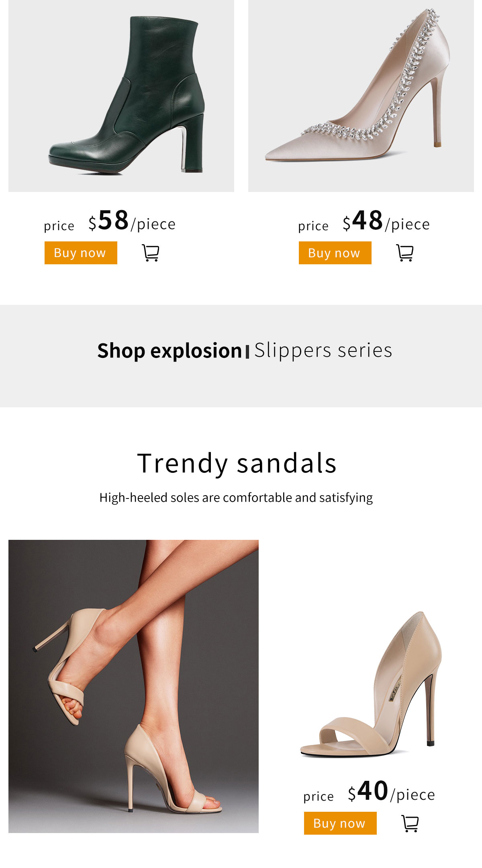Open the model wearing nude sandals photo
The height and width of the screenshot is (868, 482).
(x=133, y=686)
